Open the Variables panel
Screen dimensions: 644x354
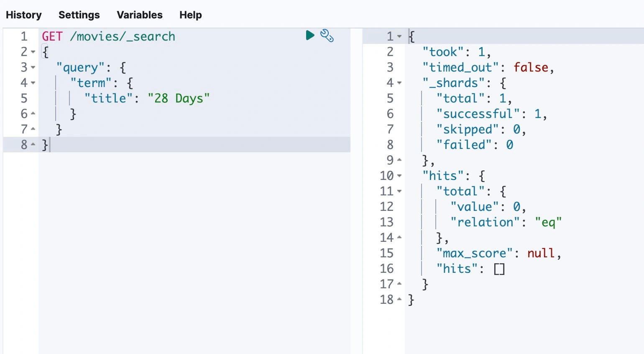pos(140,15)
